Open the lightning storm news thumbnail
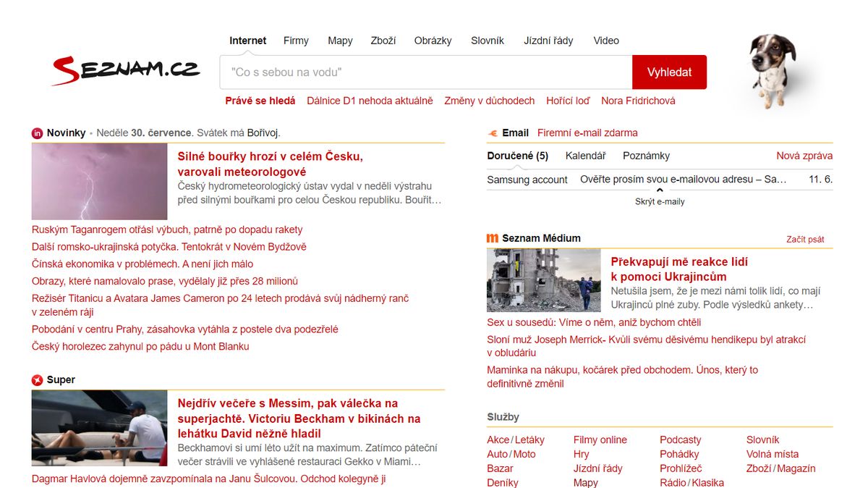Image resolution: width=868 pixels, height=488 pixels. (100, 182)
